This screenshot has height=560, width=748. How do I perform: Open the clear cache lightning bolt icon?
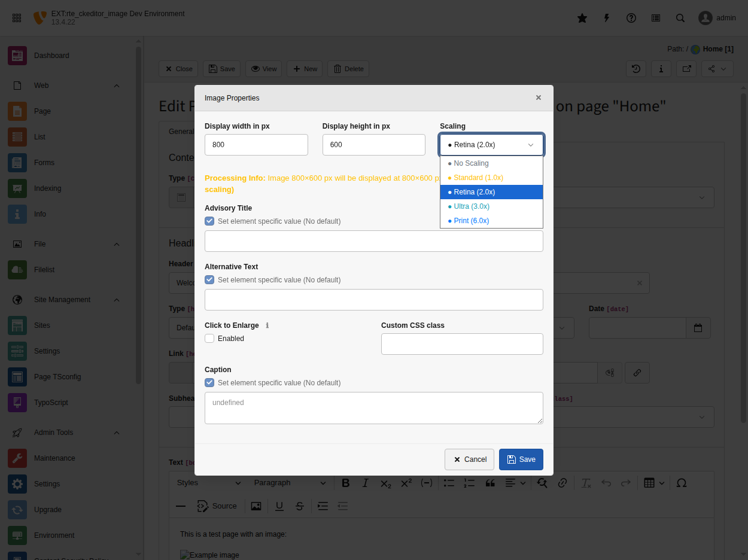point(606,18)
